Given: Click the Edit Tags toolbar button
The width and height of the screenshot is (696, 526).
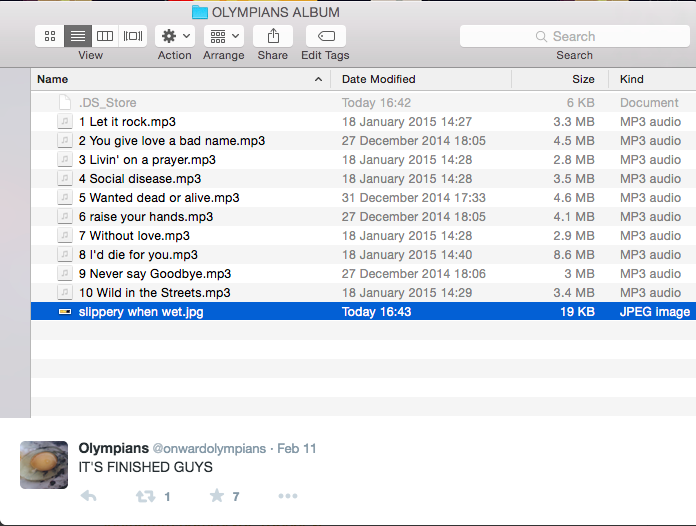Looking at the screenshot, I should [x=326, y=36].
